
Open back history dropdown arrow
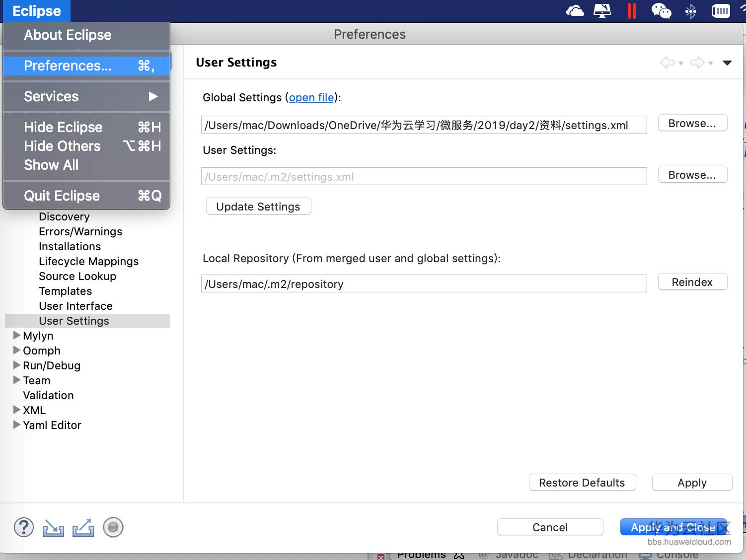tap(681, 63)
